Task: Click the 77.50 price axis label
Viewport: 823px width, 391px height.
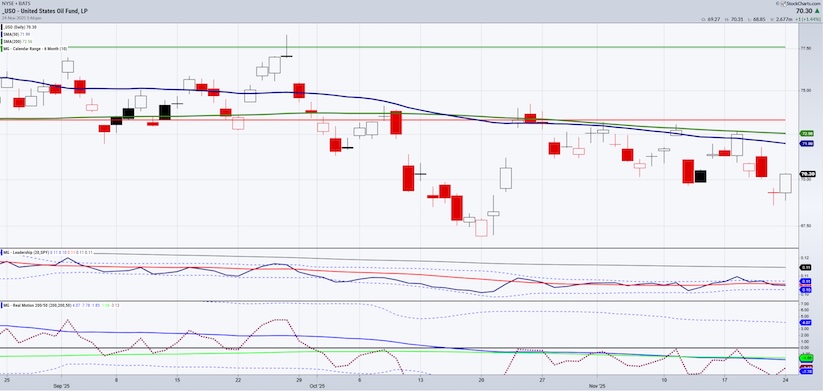Action: pos(806,48)
